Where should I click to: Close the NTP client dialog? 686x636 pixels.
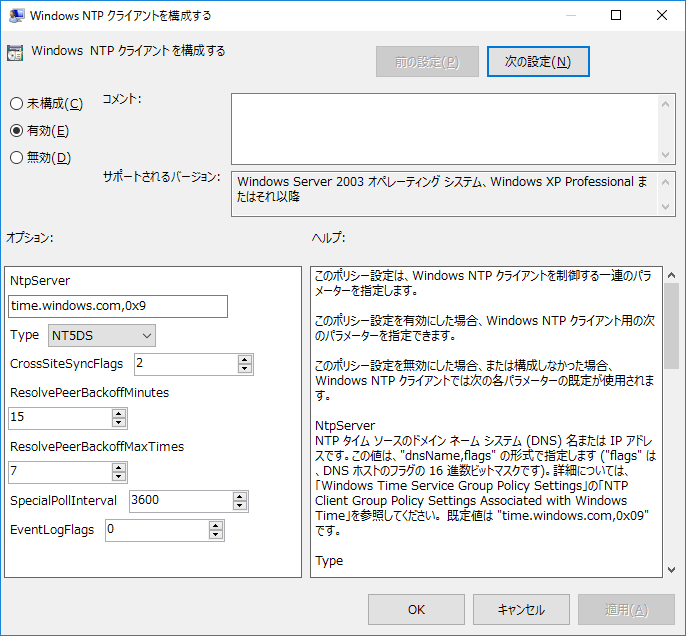[x=662, y=15]
